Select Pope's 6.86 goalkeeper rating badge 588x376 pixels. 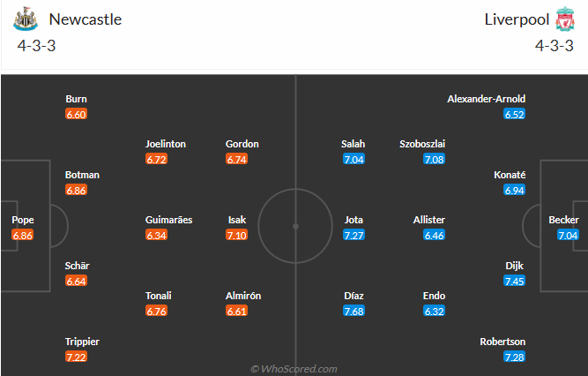[x=23, y=235]
